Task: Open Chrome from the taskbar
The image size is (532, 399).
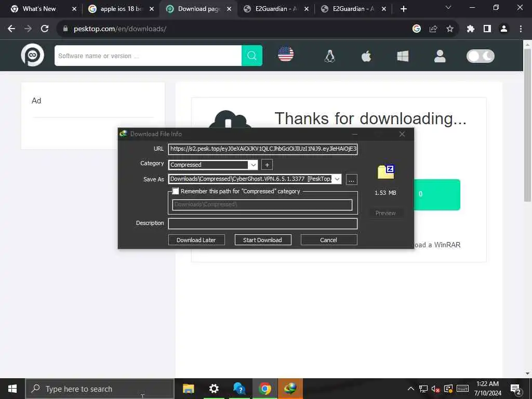Action: (x=264, y=389)
